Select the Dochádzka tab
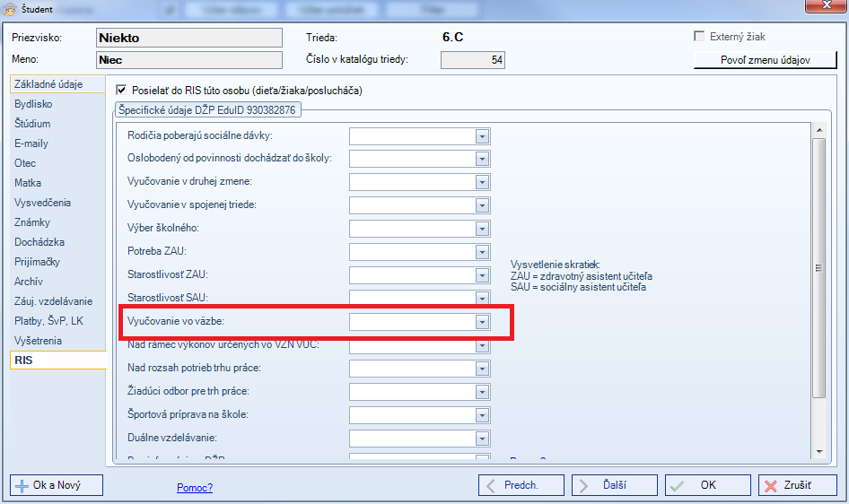The image size is (849, 504). 39,242
